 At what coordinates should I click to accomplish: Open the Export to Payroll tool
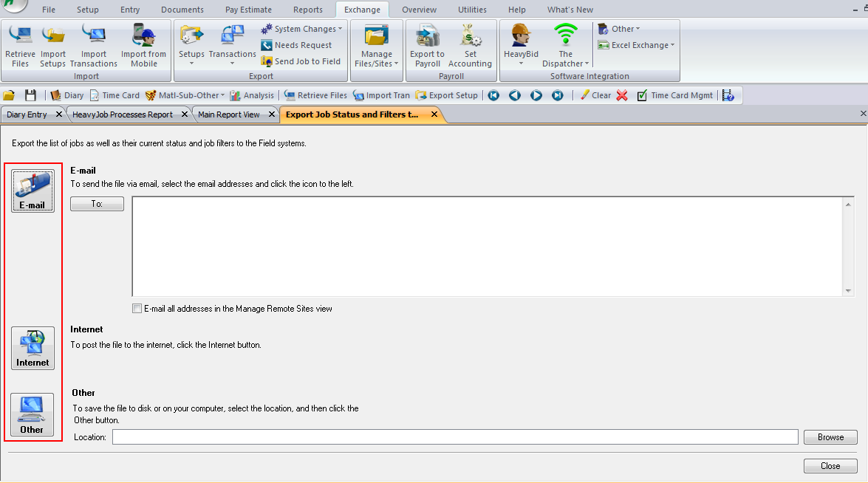tap(427, 44)
